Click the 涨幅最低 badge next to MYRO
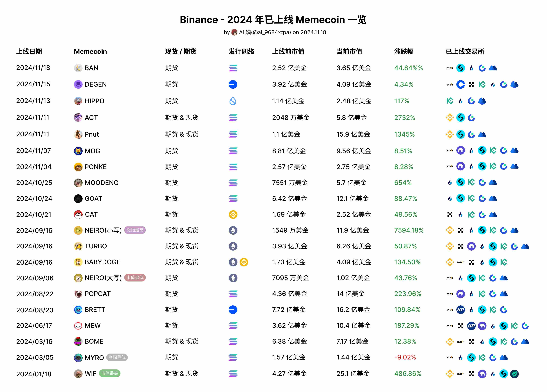 (x=117, y=358)
